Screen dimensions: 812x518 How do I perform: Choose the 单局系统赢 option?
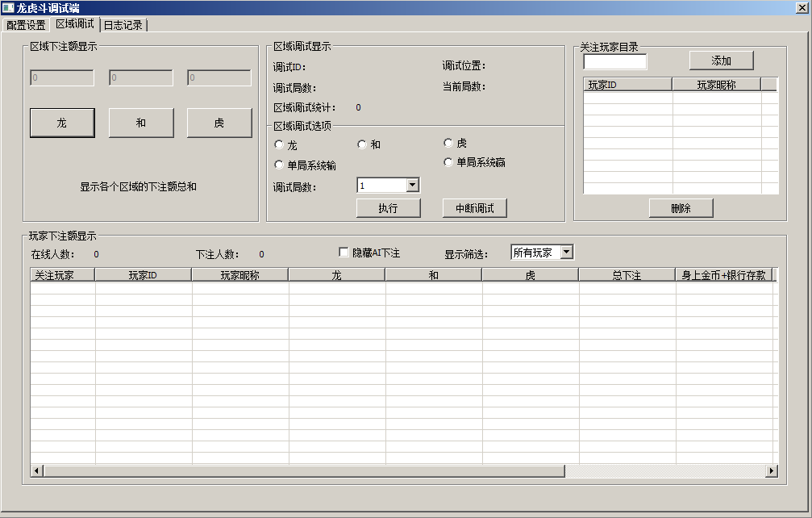(x=448, y=162)
